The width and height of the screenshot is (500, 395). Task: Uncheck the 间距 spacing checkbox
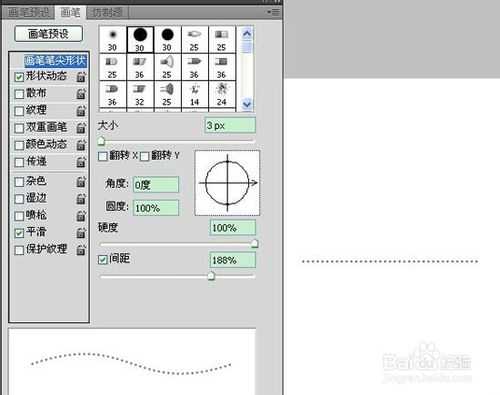[103, 259]
